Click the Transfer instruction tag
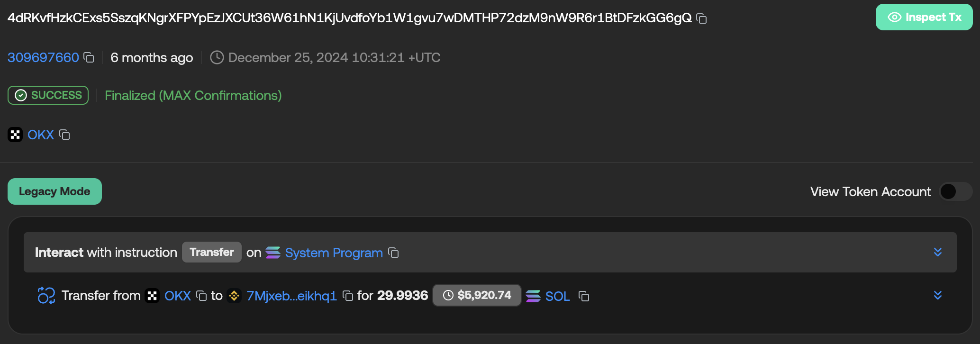This screenshot has width=980, height=344. pyautogui.click(x=212, y=252)
